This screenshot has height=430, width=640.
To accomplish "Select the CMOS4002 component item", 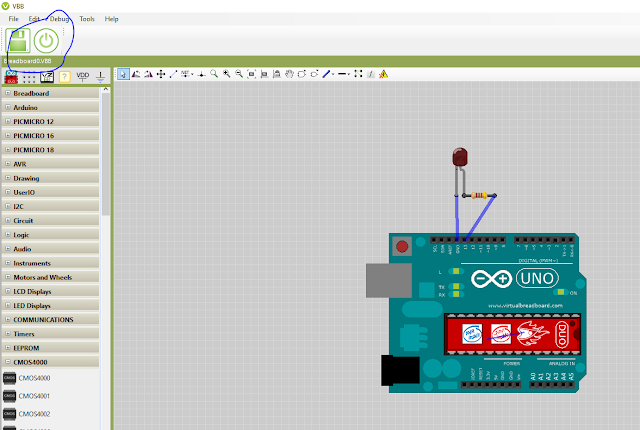I will pyautogui.click(x=27, y=414).
